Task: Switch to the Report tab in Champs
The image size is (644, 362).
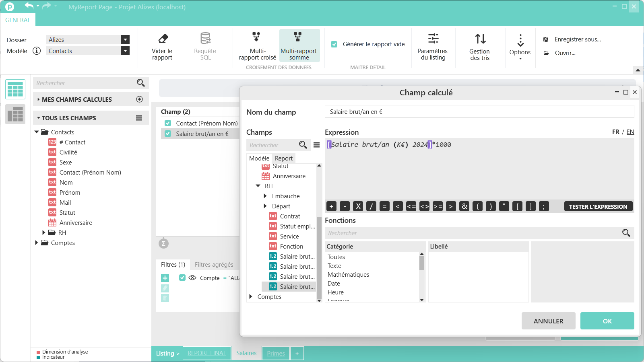Action: (x=284, y=158)
